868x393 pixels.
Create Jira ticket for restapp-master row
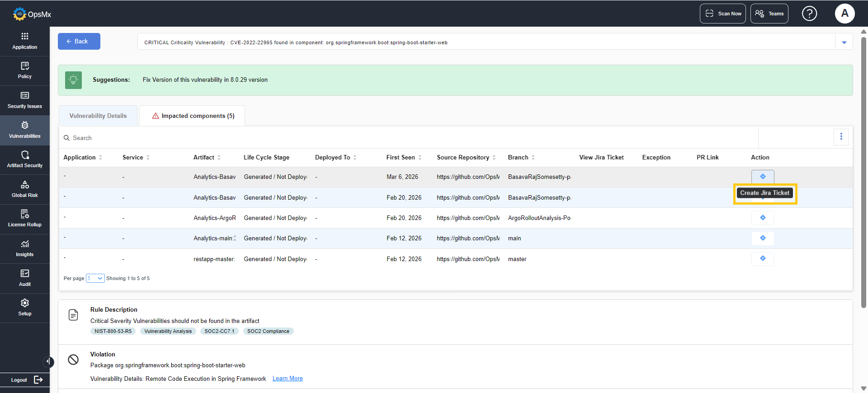(763, 259)
